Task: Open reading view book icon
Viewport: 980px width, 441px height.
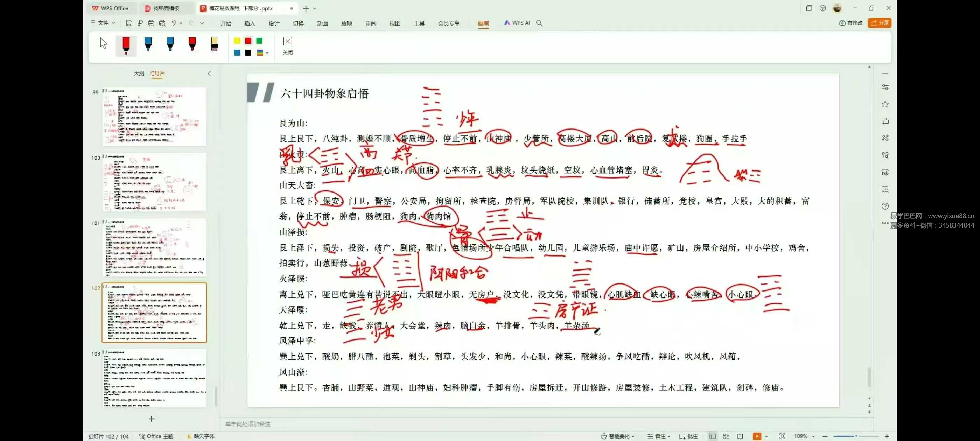Action: point(740,436)
